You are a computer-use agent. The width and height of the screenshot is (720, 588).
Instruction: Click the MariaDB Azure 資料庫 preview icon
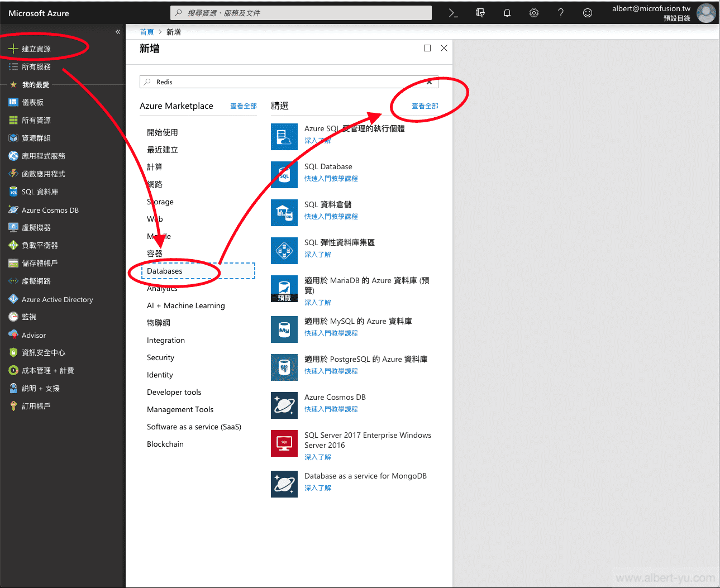284,289
